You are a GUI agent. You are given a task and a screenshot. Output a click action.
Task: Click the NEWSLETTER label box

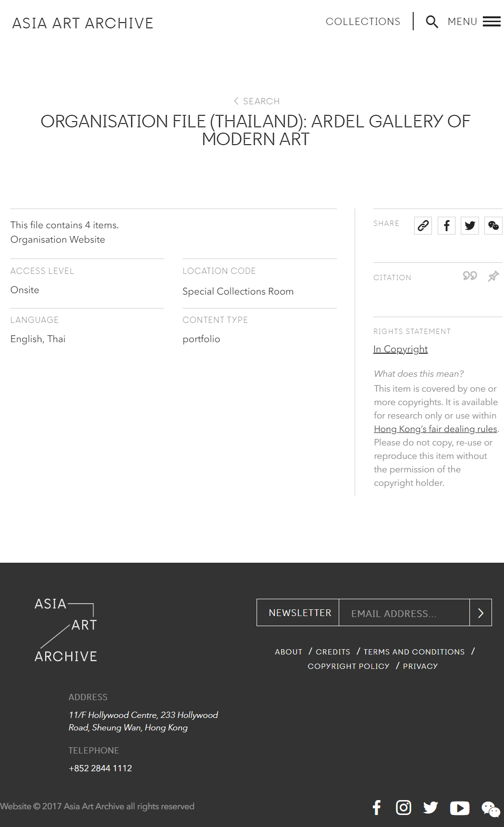[x=298, y=613]
